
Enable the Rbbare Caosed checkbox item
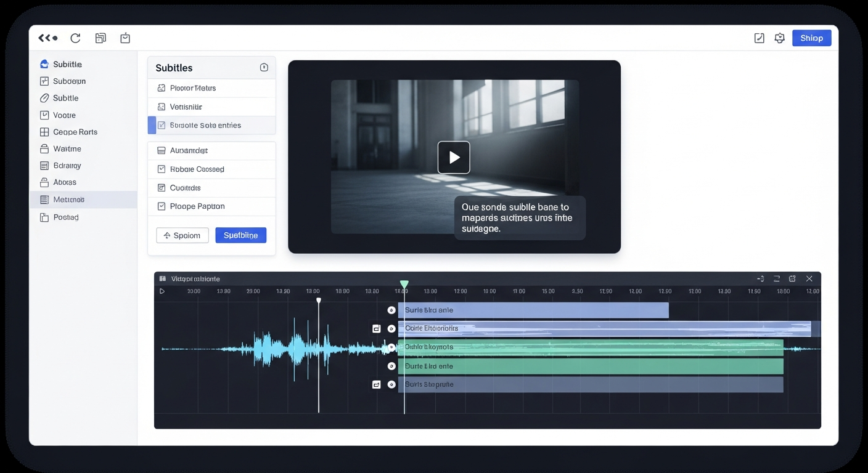point(162,169)
